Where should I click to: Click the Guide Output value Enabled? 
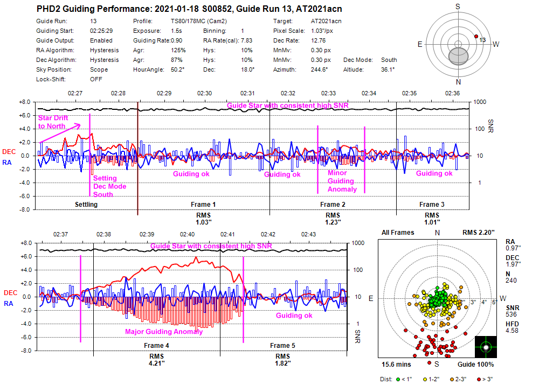pyautogui.click(x=101, y=40)
